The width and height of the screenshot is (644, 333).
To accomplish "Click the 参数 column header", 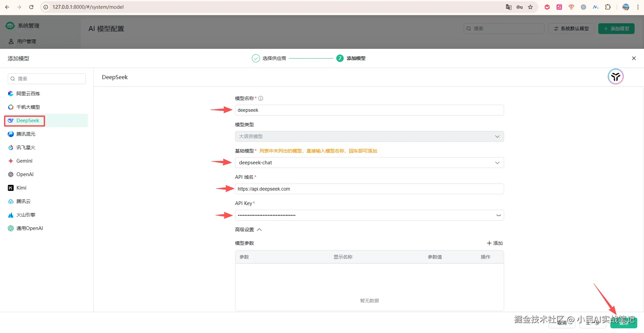I will point(244,257).
